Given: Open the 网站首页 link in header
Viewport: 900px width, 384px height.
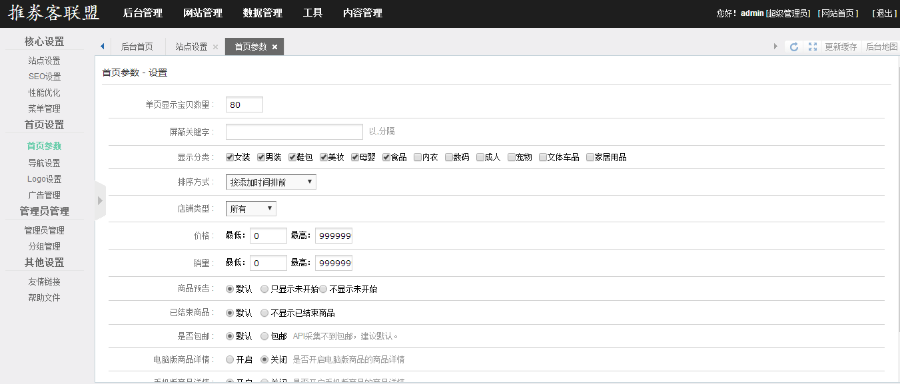Looking at the screenshot, I should (x=838, y=13).
